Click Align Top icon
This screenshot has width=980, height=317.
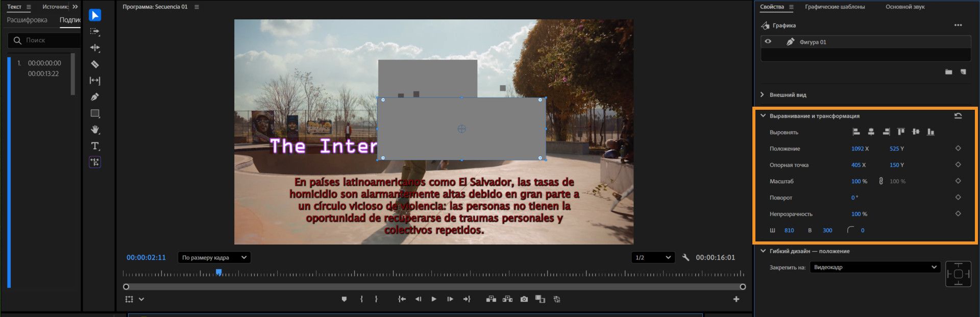[x=901, y=132]
